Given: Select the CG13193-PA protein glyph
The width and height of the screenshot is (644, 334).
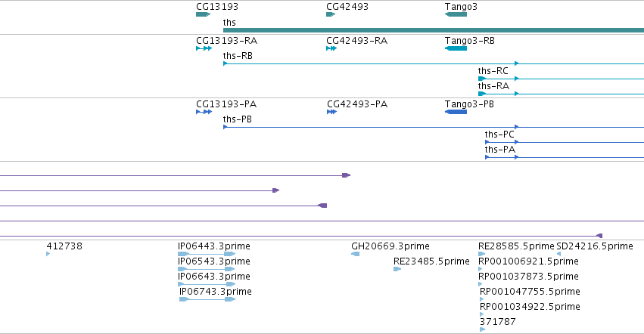Looking at the screenshot, I should coord(204,112).
